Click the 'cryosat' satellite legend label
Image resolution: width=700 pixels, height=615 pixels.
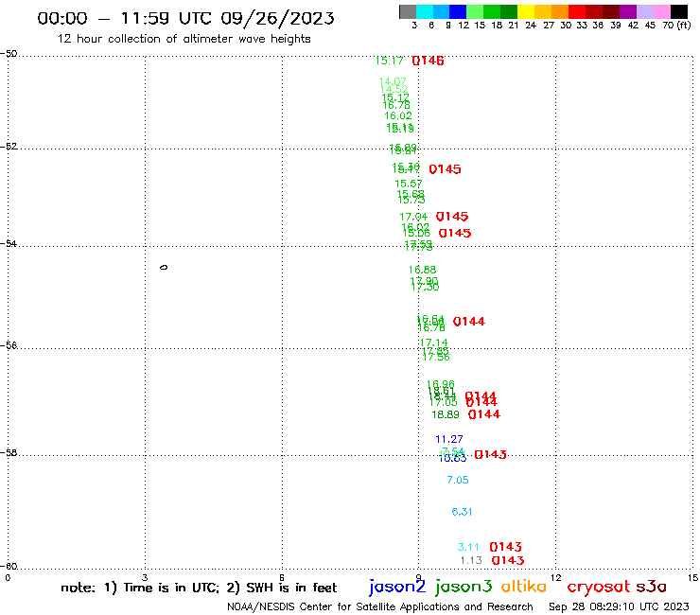click(599, 588)
